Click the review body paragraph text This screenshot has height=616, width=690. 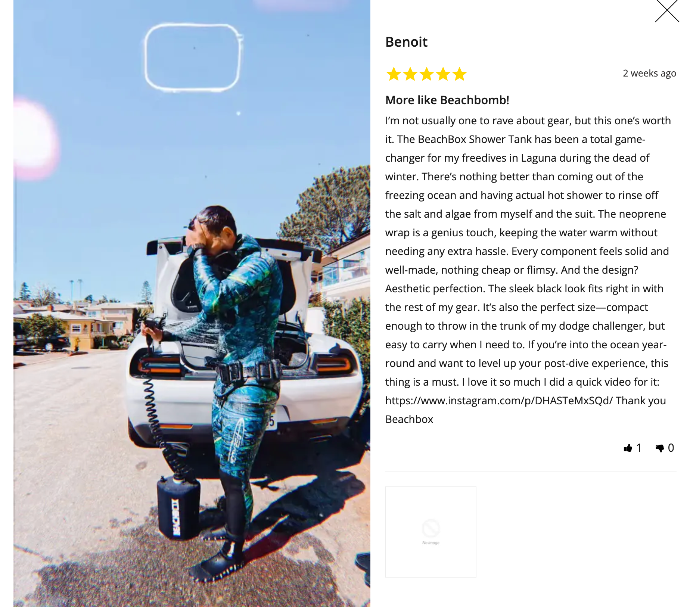tap(528, 270)
